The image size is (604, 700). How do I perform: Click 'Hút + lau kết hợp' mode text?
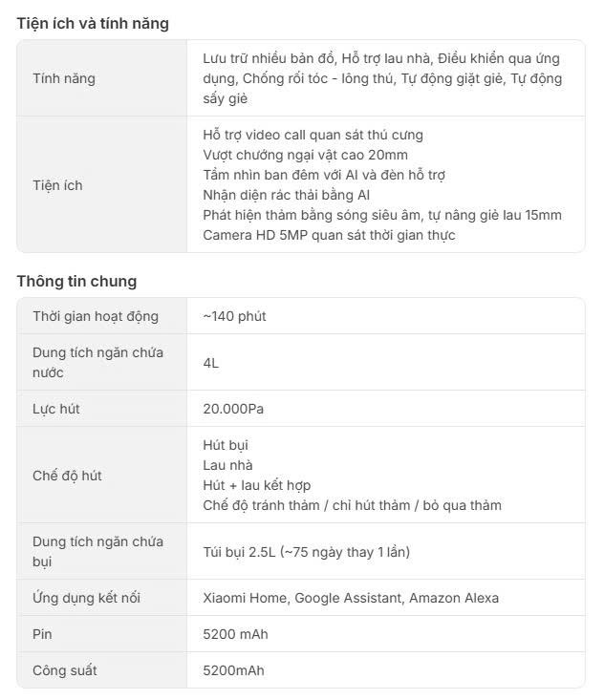point(257,485)
